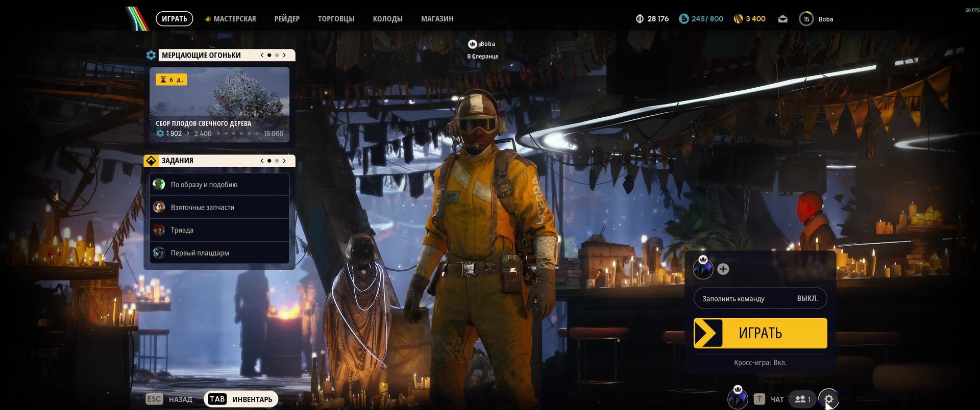980x410 pixels.
Task: Open the КОЛОДЫ tab
Action: [387, 19]
